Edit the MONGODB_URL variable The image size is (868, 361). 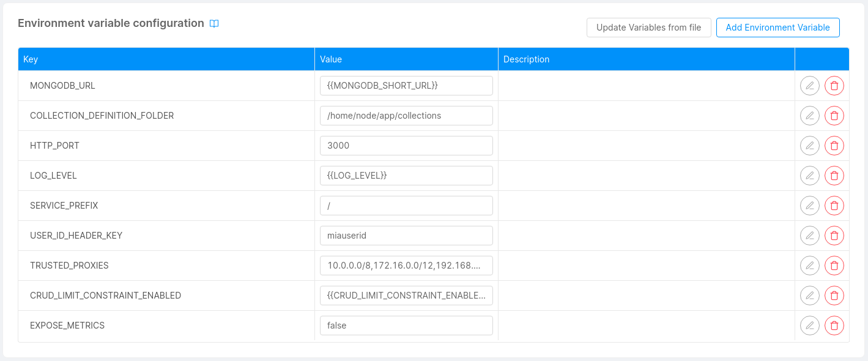pos(809,86)
